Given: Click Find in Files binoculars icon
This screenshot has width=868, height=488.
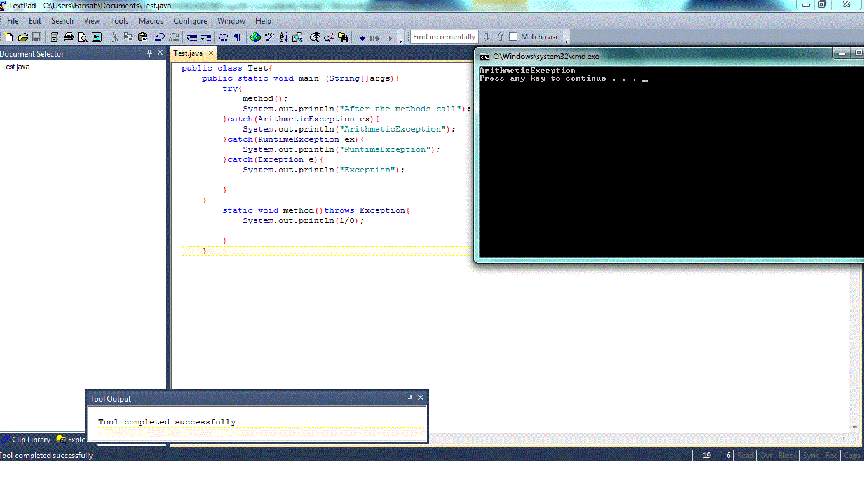Looking at the screenshot, I should coord(343,37).
